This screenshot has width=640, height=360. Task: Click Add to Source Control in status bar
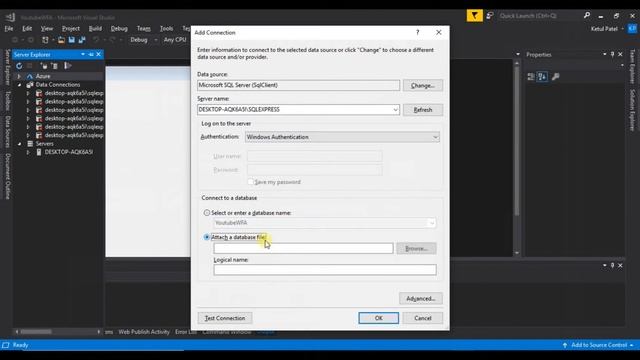[598, 345]
